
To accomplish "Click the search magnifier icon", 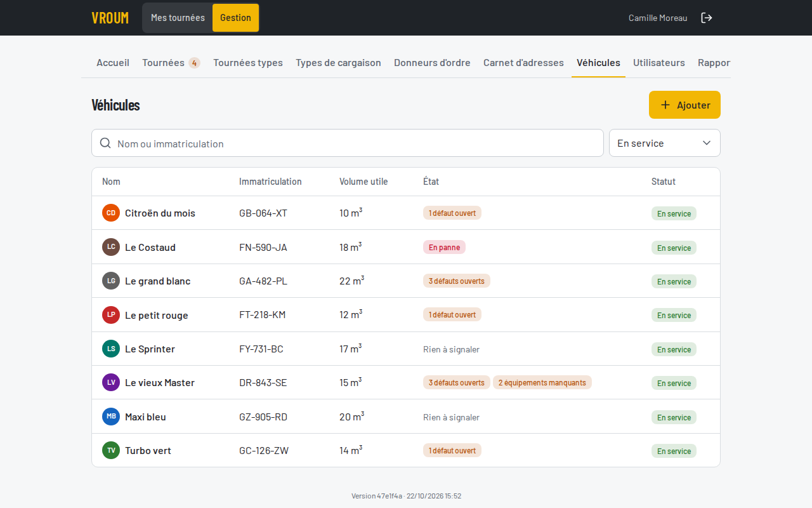I will pyautogui.click(x=105, y=143).
